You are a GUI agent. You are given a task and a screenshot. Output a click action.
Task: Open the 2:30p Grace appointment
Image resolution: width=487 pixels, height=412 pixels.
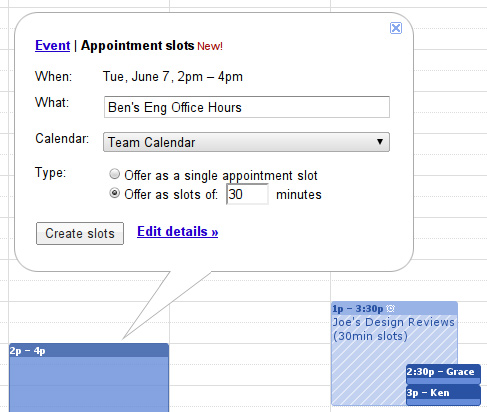point(443,374)
